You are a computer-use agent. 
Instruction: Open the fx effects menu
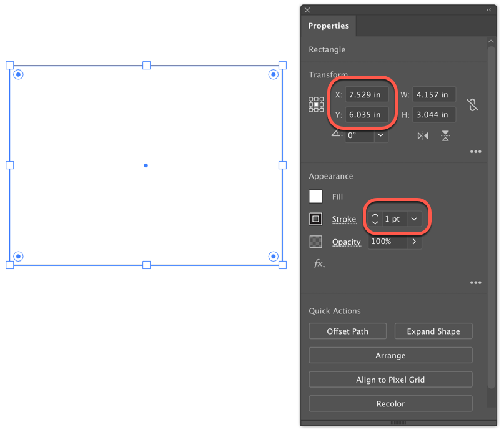click(x=319, y=264)
